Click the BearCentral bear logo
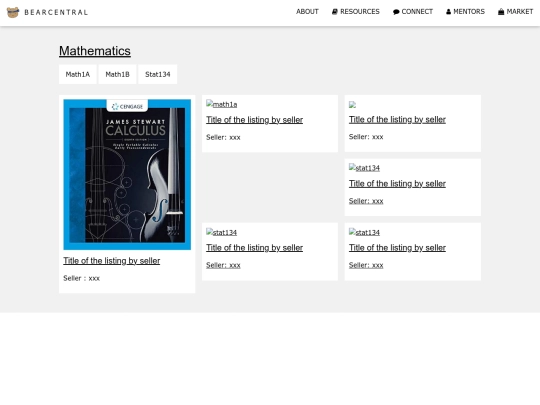The width and height of the screenshot is (540, 405). (x=13, y=12)
